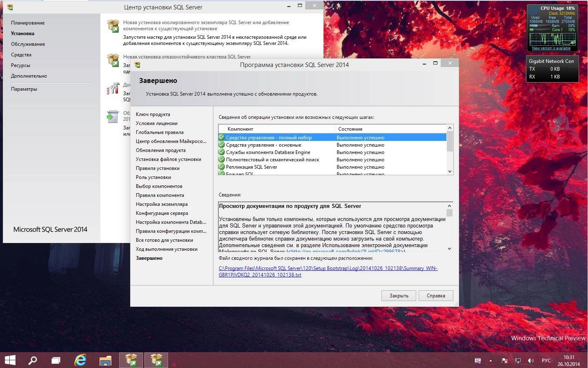Screen dimensions: 588x368
Task: Click the SQL Server setup window title icon
Action: point(138,65)
